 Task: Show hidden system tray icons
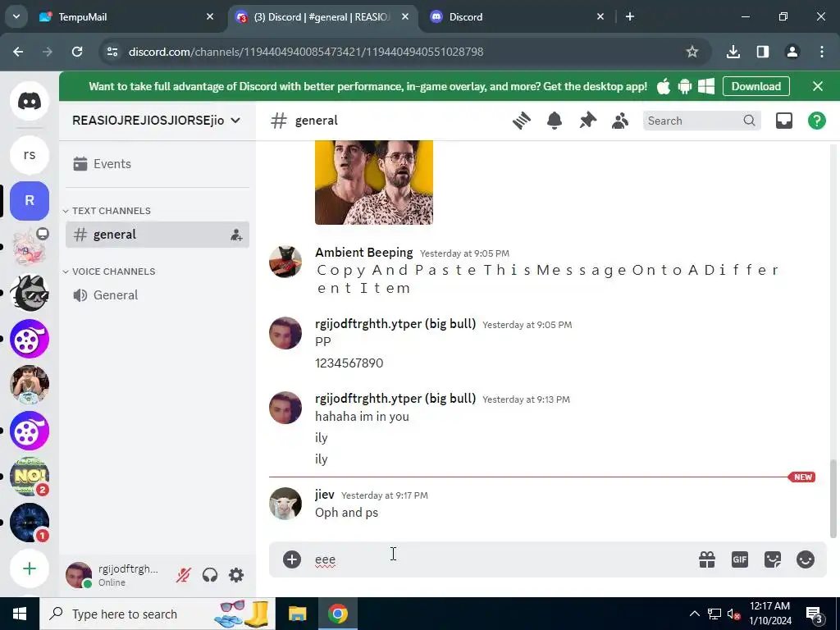(x=694, y=614)
